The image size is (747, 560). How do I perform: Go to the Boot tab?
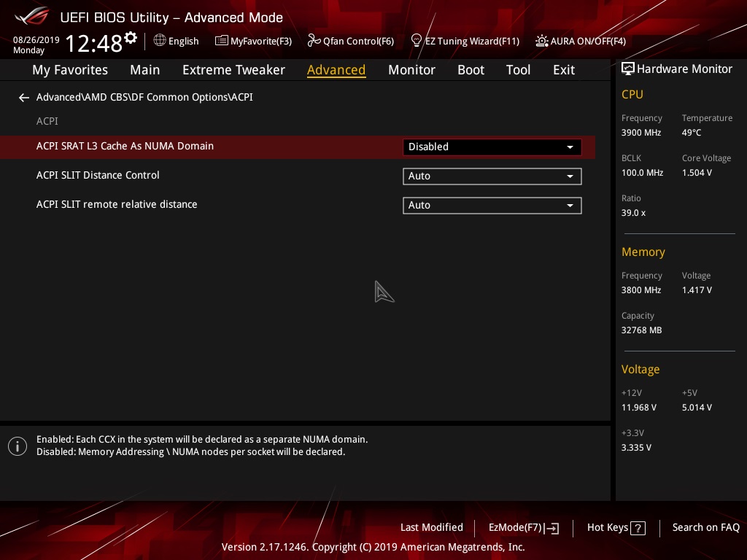(x=471, y=70)
